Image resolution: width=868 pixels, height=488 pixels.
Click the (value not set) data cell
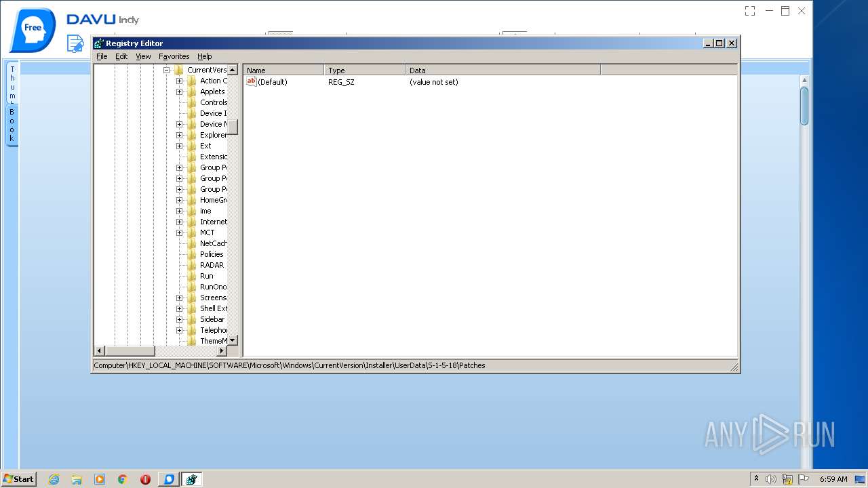point(434,82)
